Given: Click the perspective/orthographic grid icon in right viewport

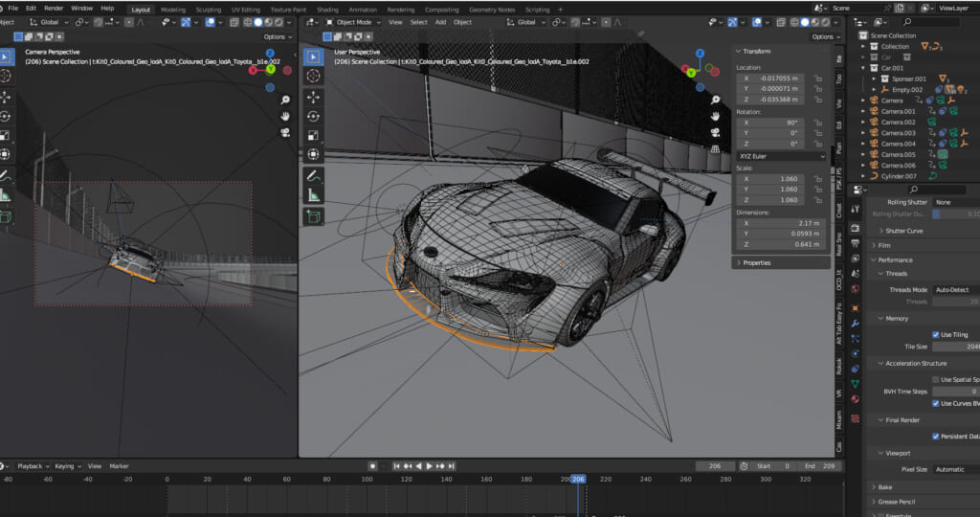Looking at the screenshot, I should coord(714,149).
